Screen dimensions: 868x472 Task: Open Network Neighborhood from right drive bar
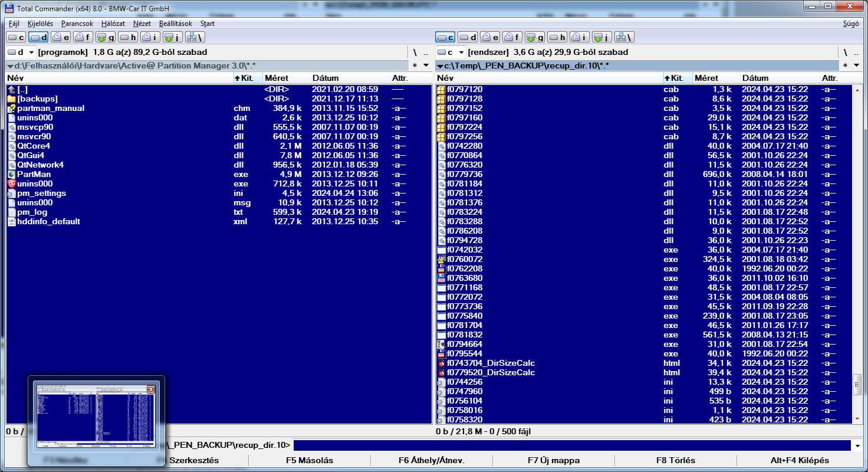pos(624,37)
